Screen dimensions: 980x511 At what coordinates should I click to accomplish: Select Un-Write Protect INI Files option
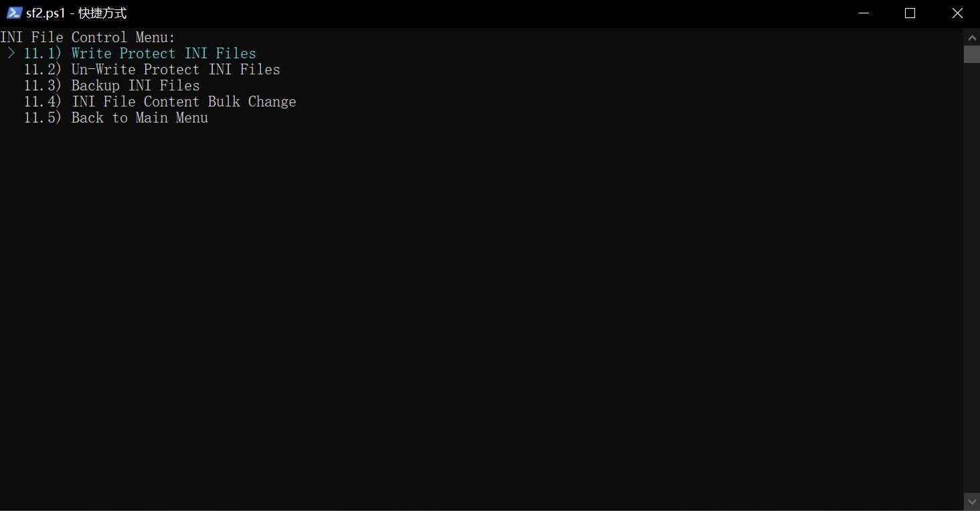pyautogui.click(x=175, y=70)
